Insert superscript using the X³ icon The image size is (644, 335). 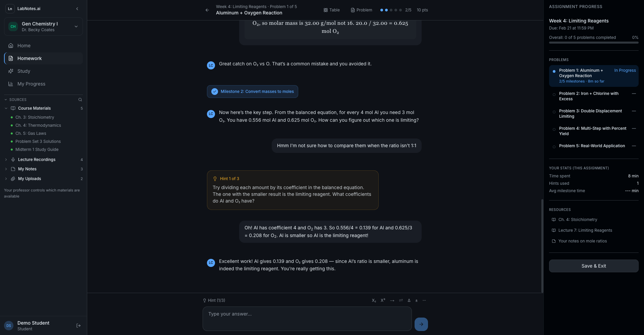click(383, 300)
